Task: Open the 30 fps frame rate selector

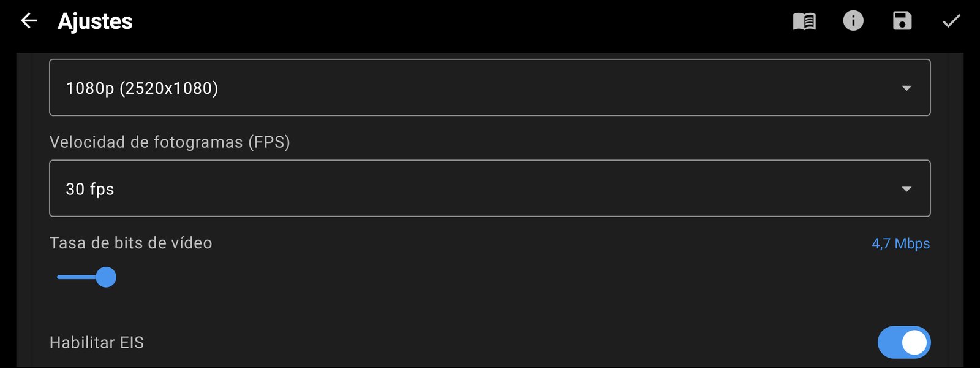Action: [x=490, y=188]
